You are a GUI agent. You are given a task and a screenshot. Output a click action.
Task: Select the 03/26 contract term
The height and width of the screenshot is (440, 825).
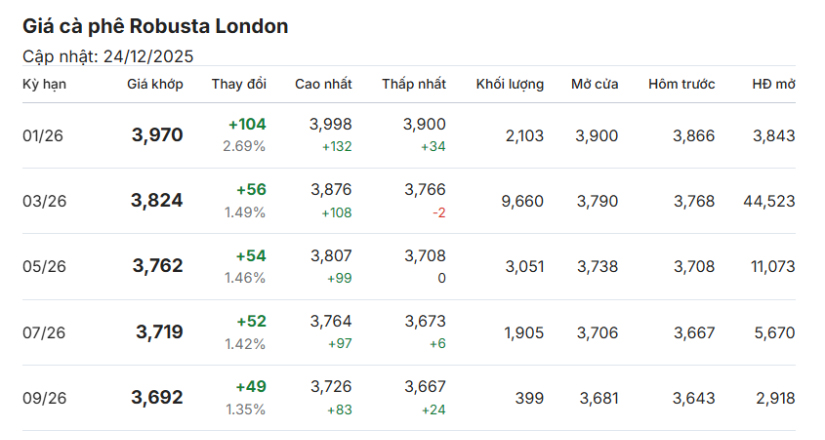point(42,201)
